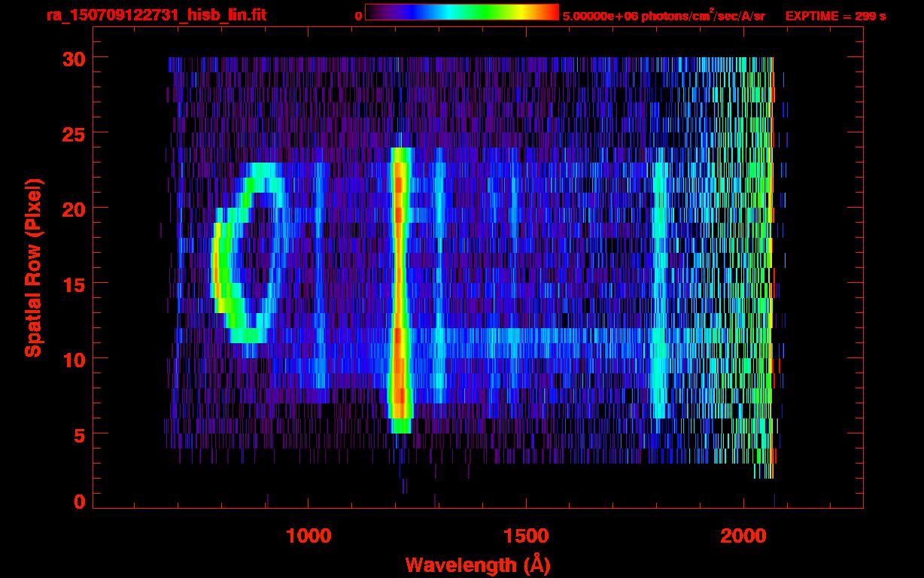Click the 5.00000e+06 photons/cm²/sec/A/sr label
The image size is (924, 578).
point(664,15)
